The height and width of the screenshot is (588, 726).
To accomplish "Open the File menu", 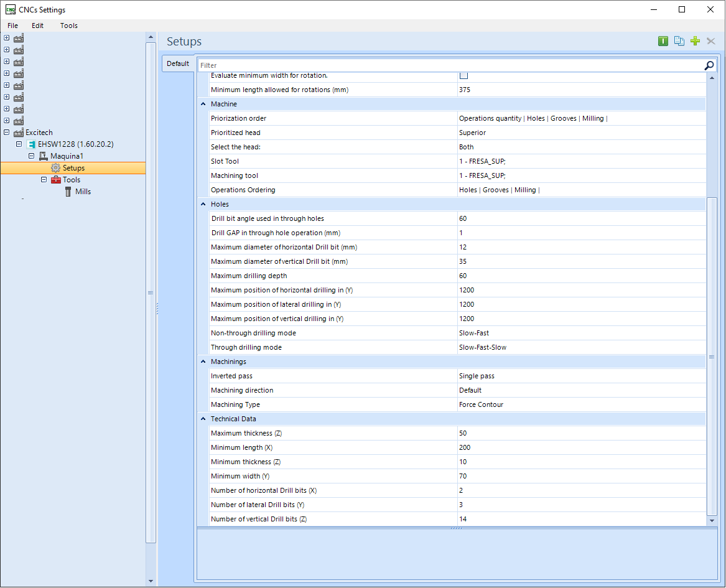I will pyautogui.click(x=12, y=26).
